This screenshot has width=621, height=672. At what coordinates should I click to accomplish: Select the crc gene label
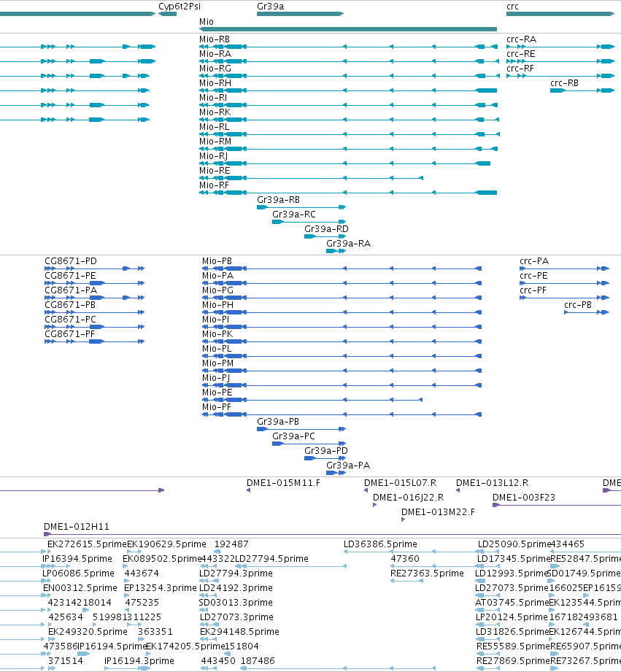pos(512,7)
